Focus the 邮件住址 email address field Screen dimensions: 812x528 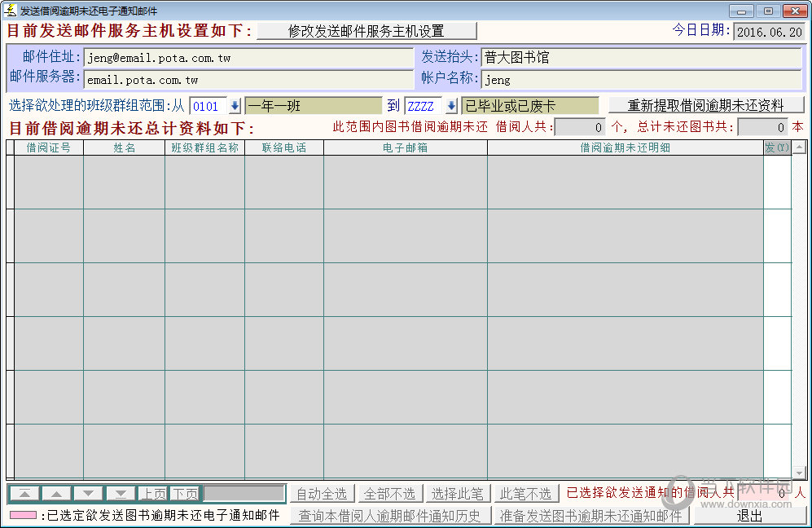coord(248,58)
